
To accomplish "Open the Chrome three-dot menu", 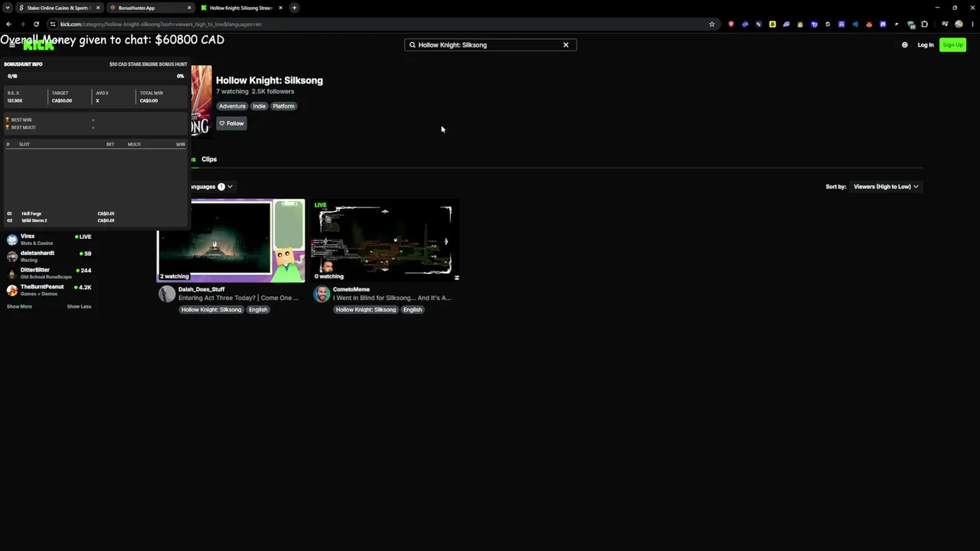I will pos(972,24).
